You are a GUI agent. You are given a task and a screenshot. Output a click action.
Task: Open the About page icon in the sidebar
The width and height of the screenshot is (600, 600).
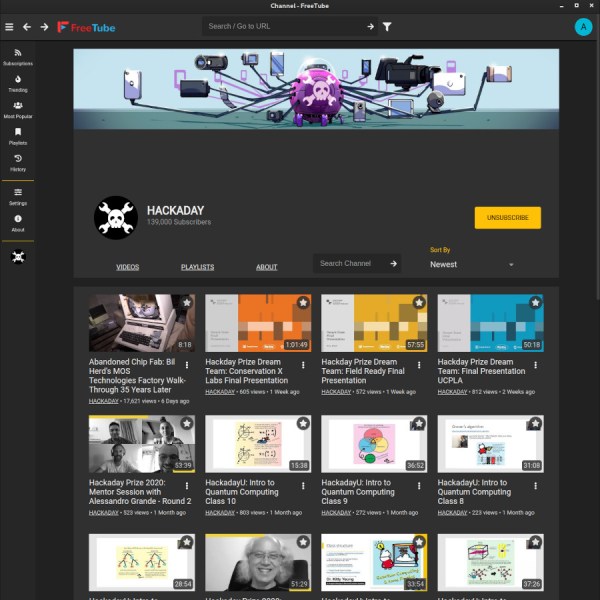pyautogui.click(x=18, y=218)
